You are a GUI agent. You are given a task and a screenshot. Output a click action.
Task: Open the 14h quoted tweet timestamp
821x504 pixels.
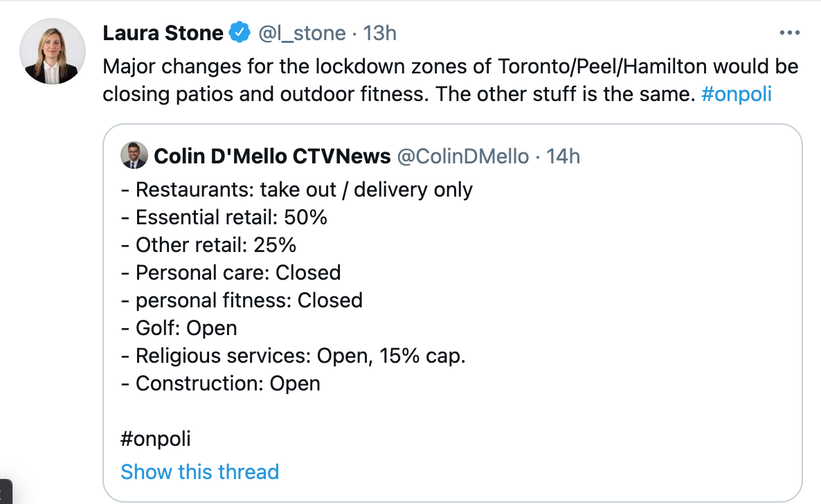pyautogui.click(x=563, y=156)
